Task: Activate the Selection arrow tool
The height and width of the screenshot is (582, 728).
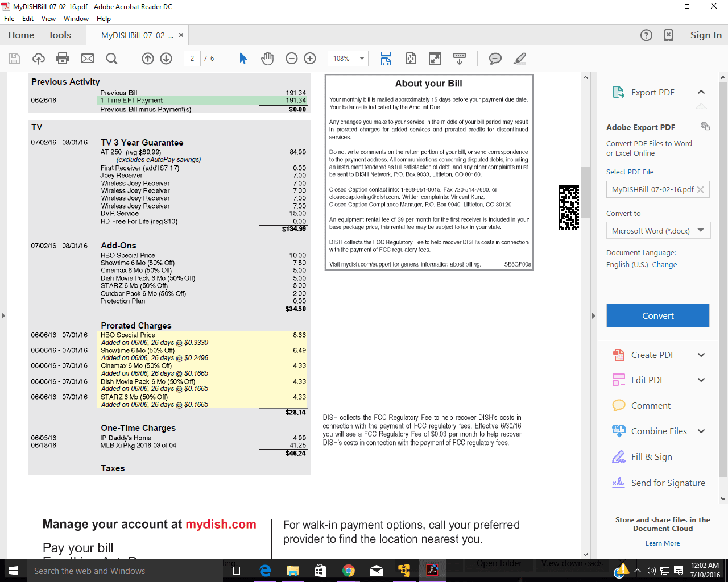Action: click(x=243, y=59)
